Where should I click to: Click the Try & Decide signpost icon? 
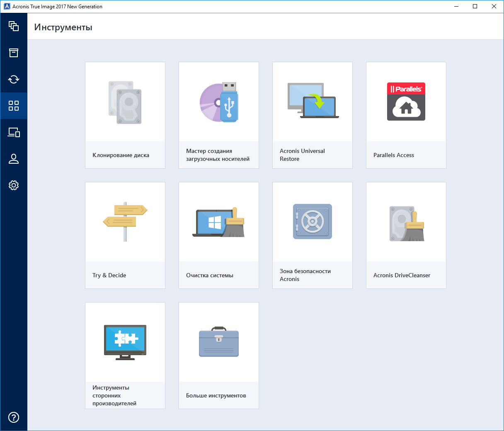[125, 222]
